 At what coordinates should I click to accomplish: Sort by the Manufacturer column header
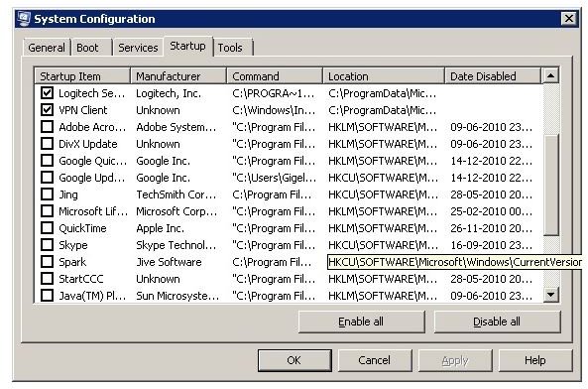tap(178, 76)
